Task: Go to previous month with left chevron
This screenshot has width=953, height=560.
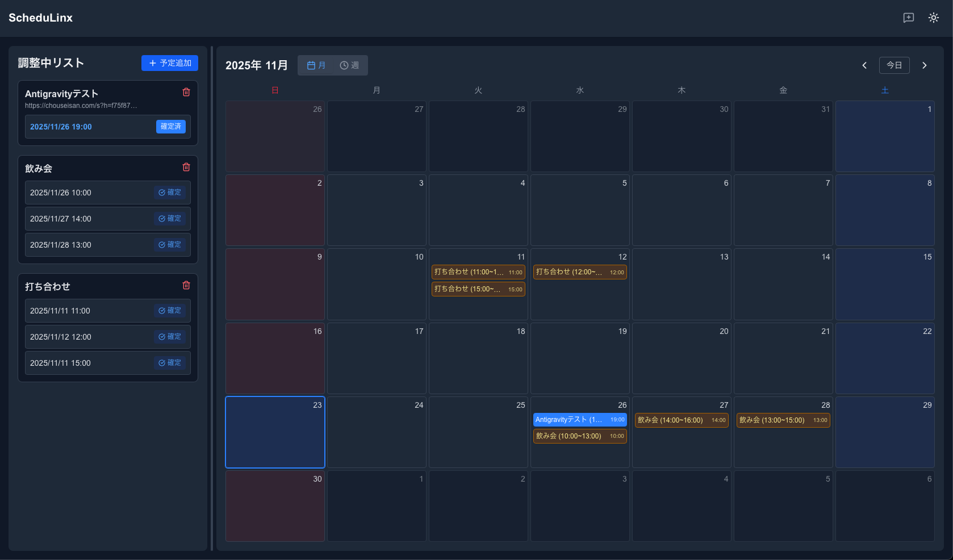Action: [x=864, y=65]
